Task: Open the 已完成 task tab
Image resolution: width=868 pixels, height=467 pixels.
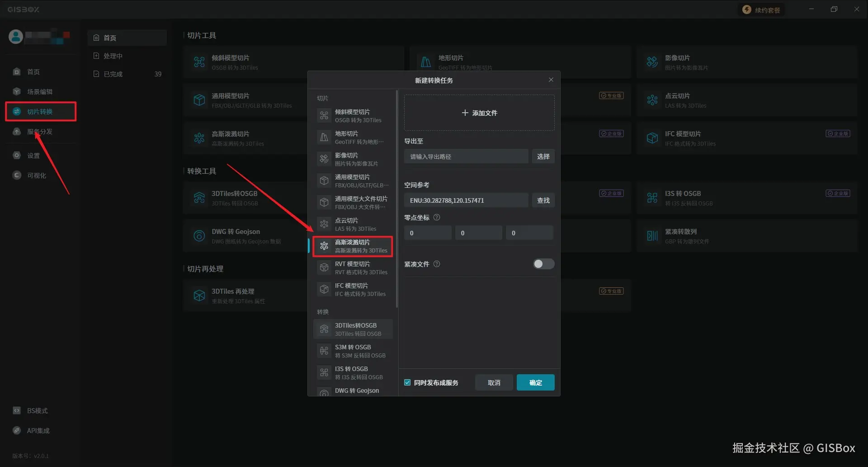Action: [x=127, y=74]
